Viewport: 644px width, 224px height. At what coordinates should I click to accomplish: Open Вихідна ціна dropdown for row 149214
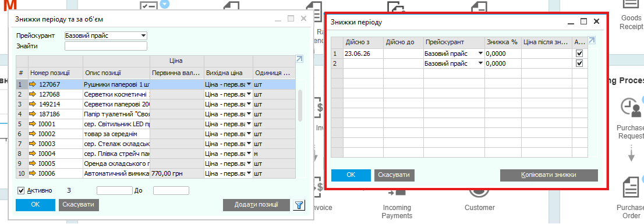pos(249,104)
